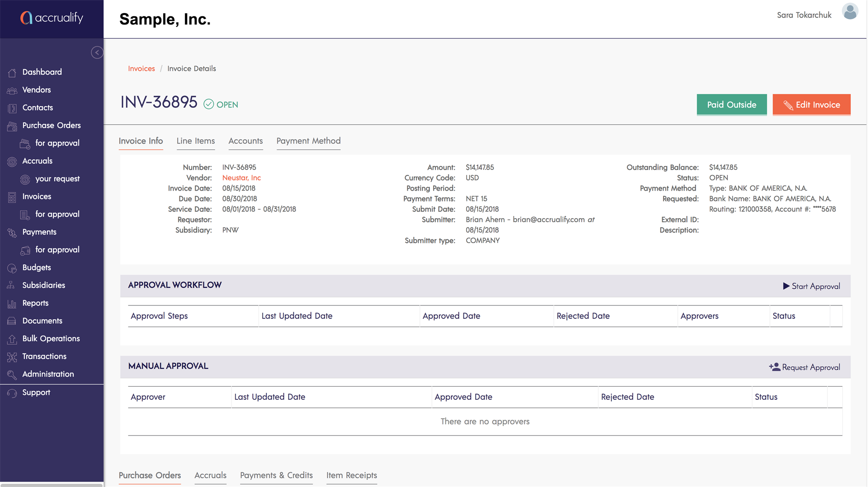
Task: Click the Support headset icon
Action: [x=12, y=393]
